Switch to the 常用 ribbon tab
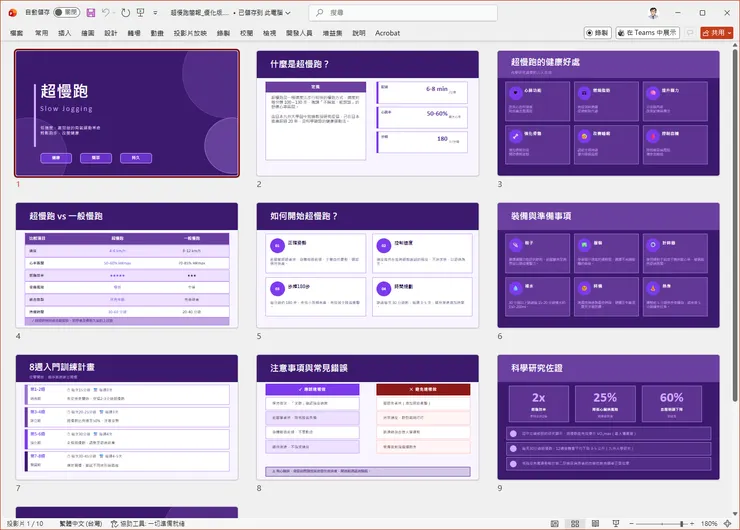Screen dimensions: 740x530 click(x=42, y=33)
